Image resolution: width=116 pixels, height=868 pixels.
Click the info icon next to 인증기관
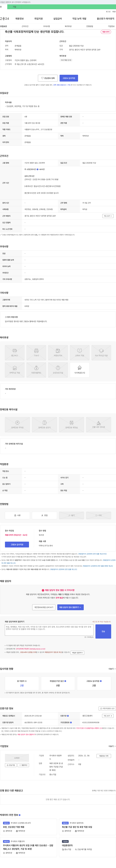[68, 716]
